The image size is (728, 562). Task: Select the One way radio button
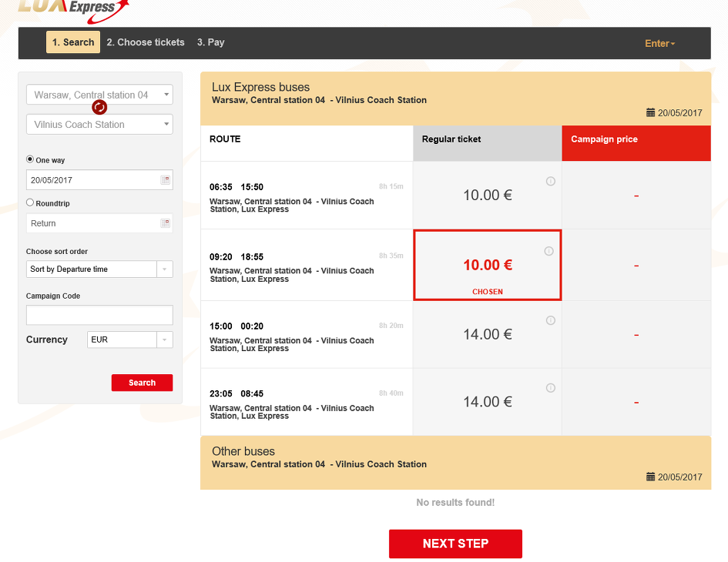[x=30, y=159]
